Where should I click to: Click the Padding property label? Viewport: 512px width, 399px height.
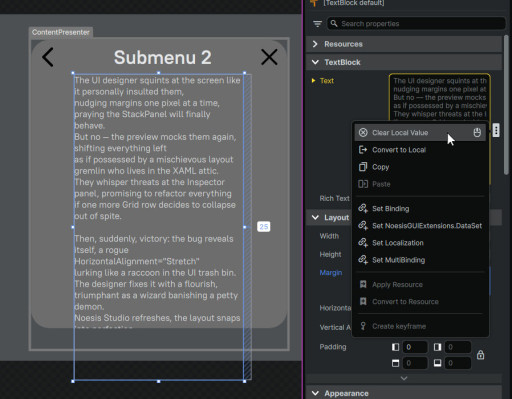point(333,347)
